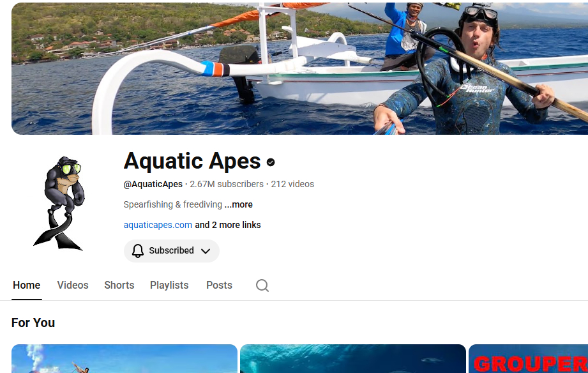Expand the Subscribed dropdown chevron

click(x=206, y=251)
